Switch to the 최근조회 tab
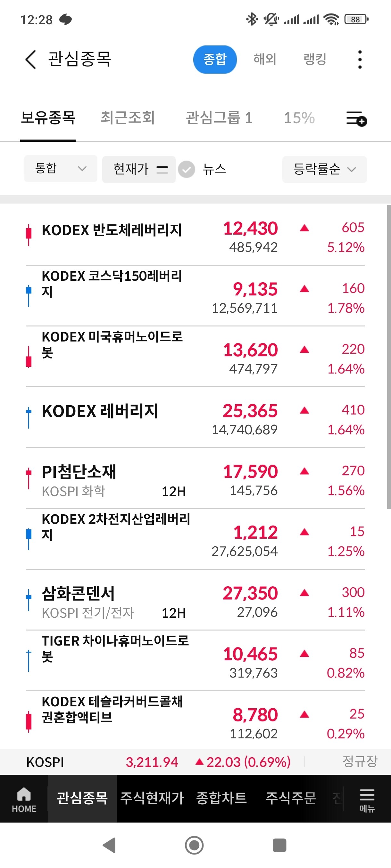Screen dimensions: 391x868 (x=128, y=118)
